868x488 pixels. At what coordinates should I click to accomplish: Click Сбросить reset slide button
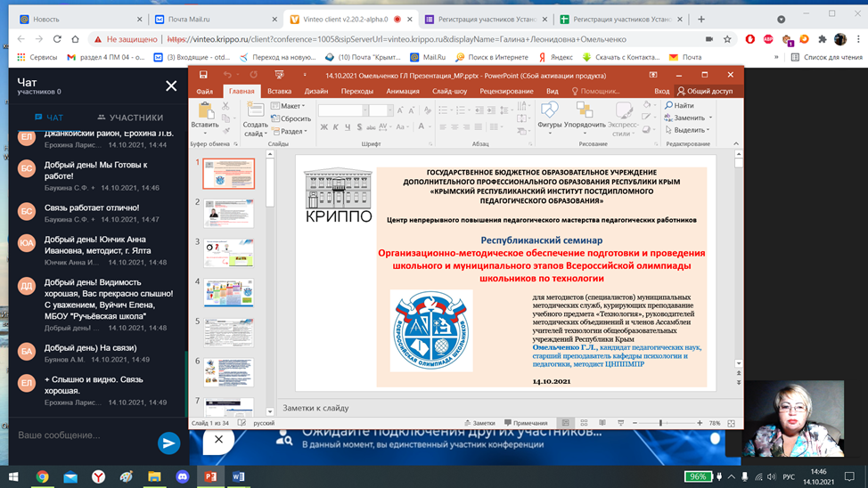[x=291, y=118]
